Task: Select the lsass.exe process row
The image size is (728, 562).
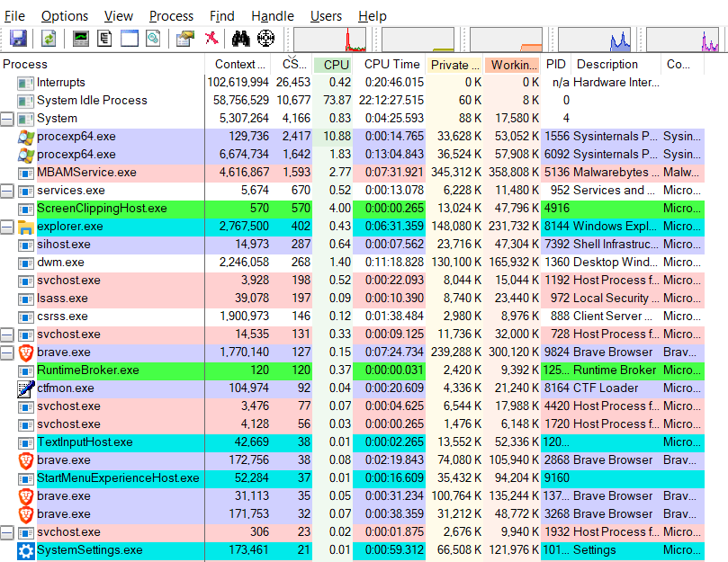Action: 352,299
